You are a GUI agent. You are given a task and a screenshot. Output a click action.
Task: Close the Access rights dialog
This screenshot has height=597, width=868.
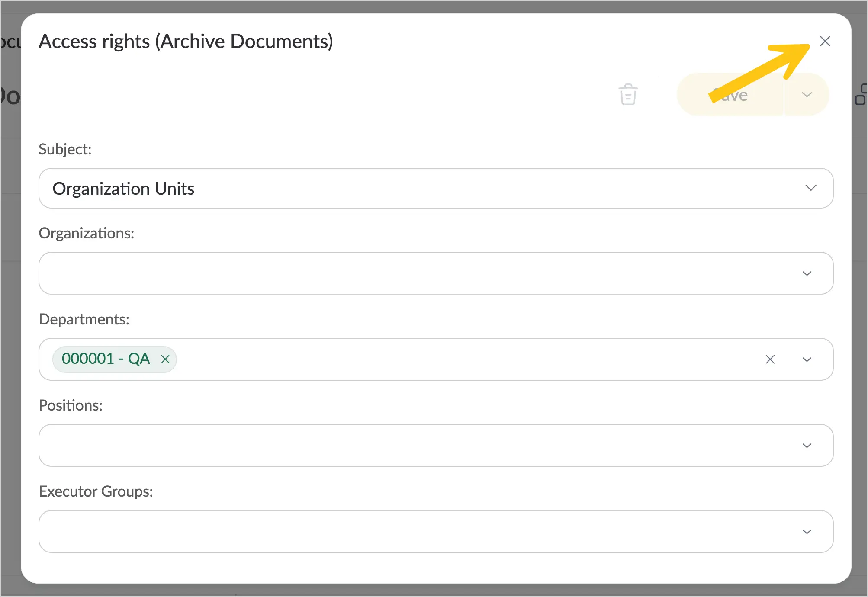(825, 41)
